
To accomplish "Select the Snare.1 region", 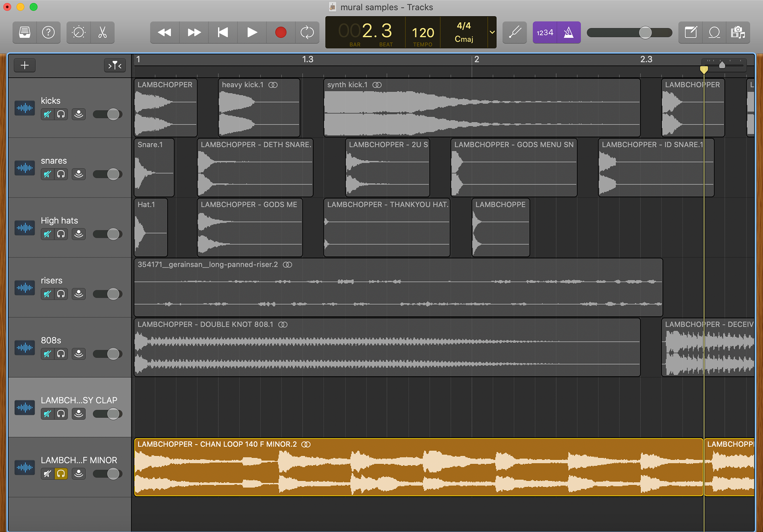I will [x=154, y=168].
